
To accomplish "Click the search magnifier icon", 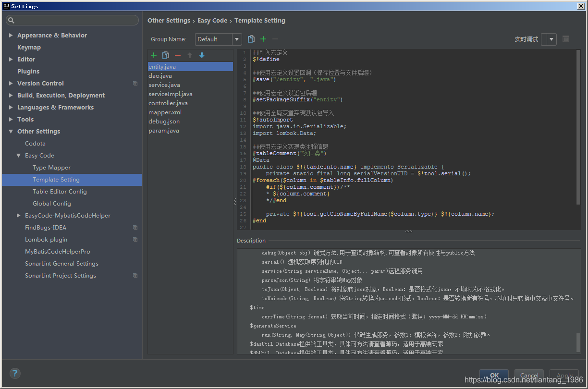I will point(11,20).
